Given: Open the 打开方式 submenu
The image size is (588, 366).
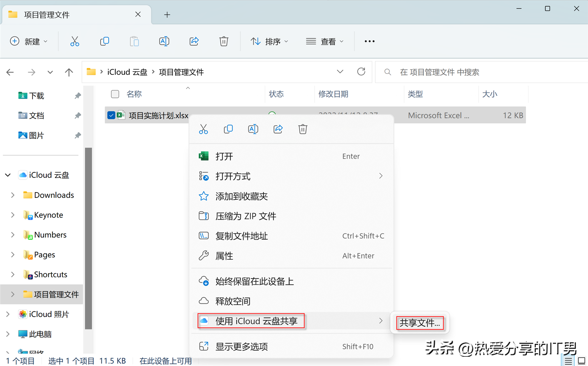Looking at the screenshot, I should 291,176.
